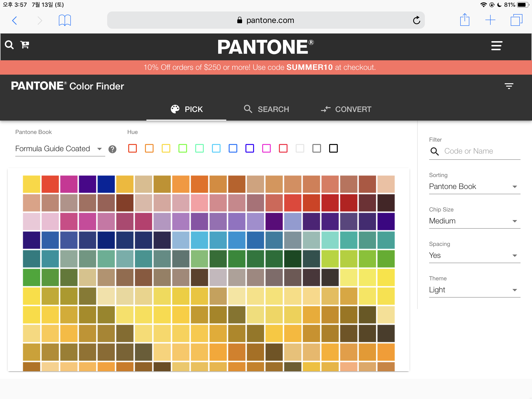
Task: Show all open Safari tabs
Action: click(x=516, y=20)
